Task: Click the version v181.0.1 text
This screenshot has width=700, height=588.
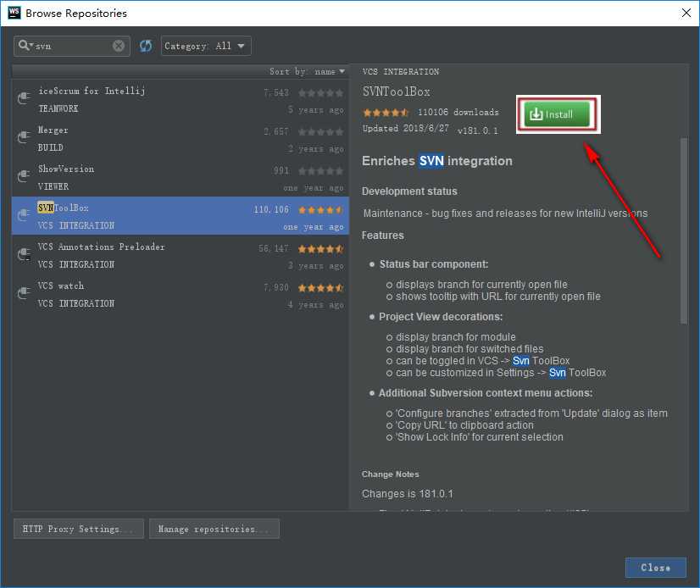Action: 478,130
